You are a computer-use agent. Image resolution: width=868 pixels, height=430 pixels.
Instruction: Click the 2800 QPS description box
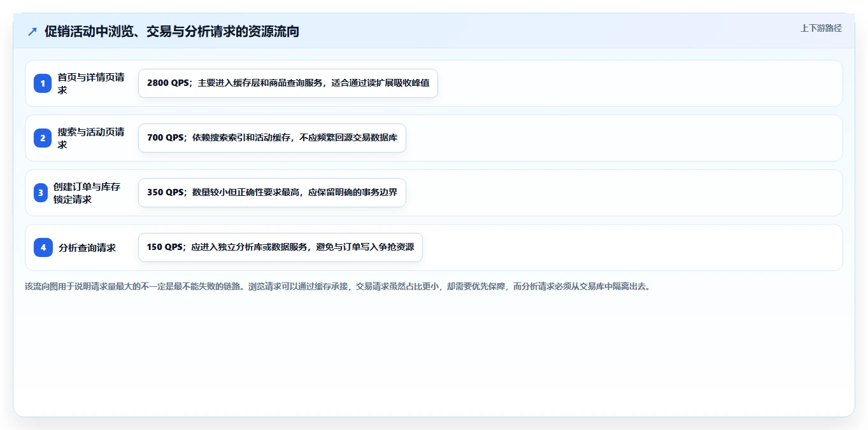coord(288,83)
